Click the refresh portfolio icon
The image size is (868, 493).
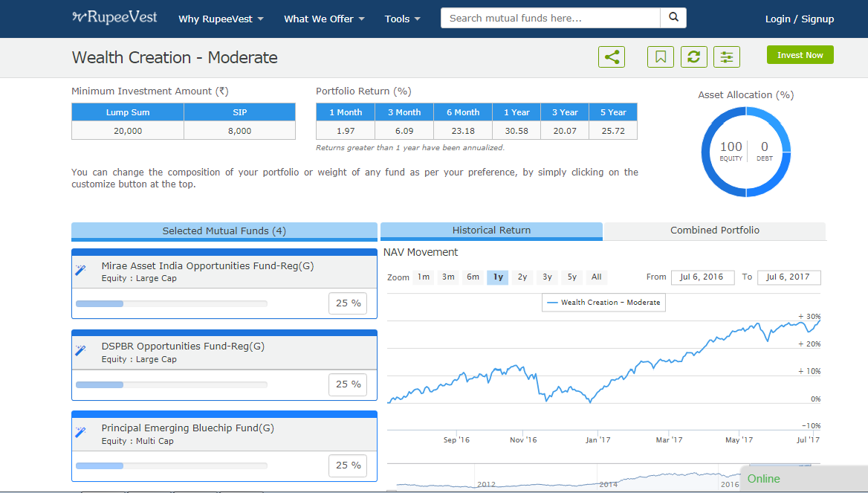693,57
